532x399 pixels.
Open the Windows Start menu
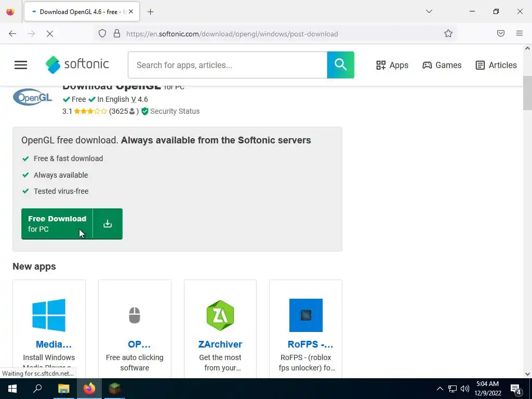[x=12, y=389]
